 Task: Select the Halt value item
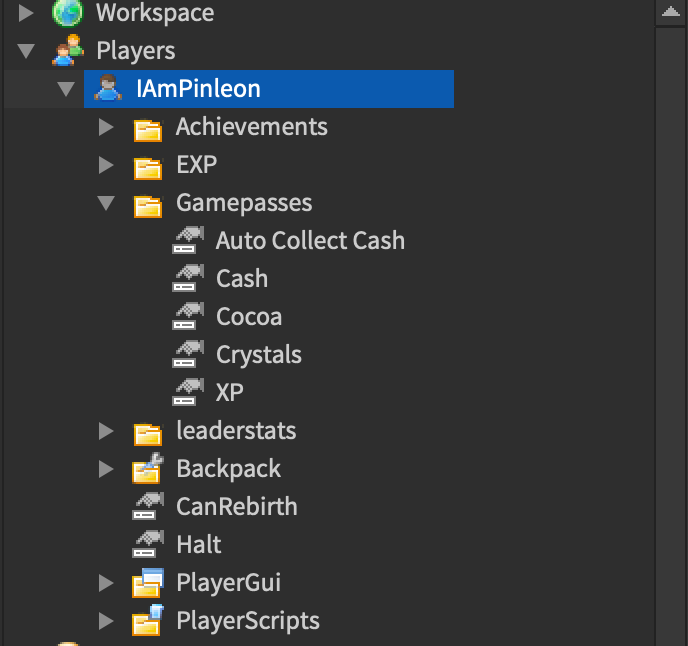(198, 545)
